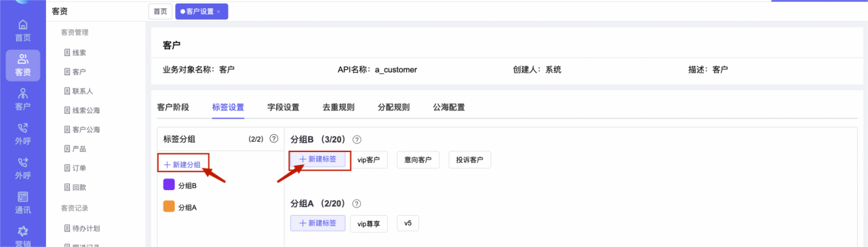868x247 pixels.
Task: Select the 客资 sidebar icon
Action: [22, 65]
